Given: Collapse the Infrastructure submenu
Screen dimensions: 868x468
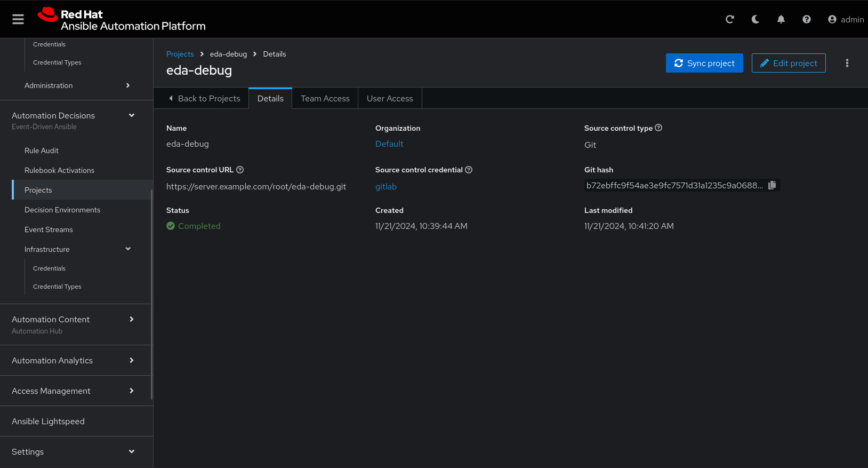Looking at the screenshot, I should (77, 249).
